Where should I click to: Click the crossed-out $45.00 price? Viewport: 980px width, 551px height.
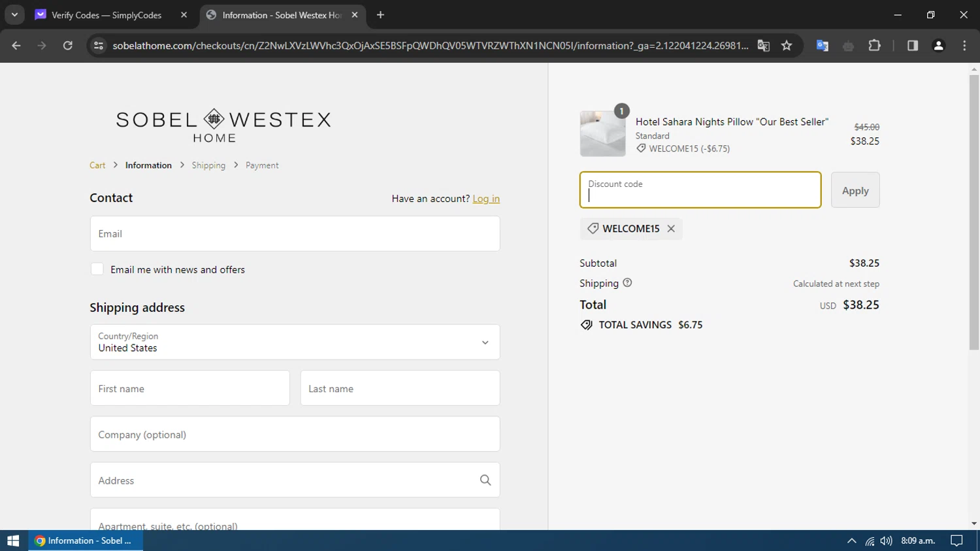[867, 127]
